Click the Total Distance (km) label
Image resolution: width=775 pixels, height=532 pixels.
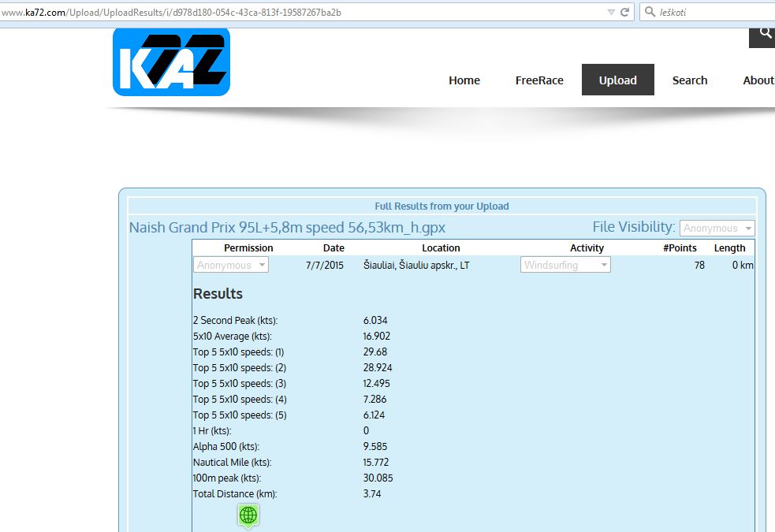click(235, 494)
